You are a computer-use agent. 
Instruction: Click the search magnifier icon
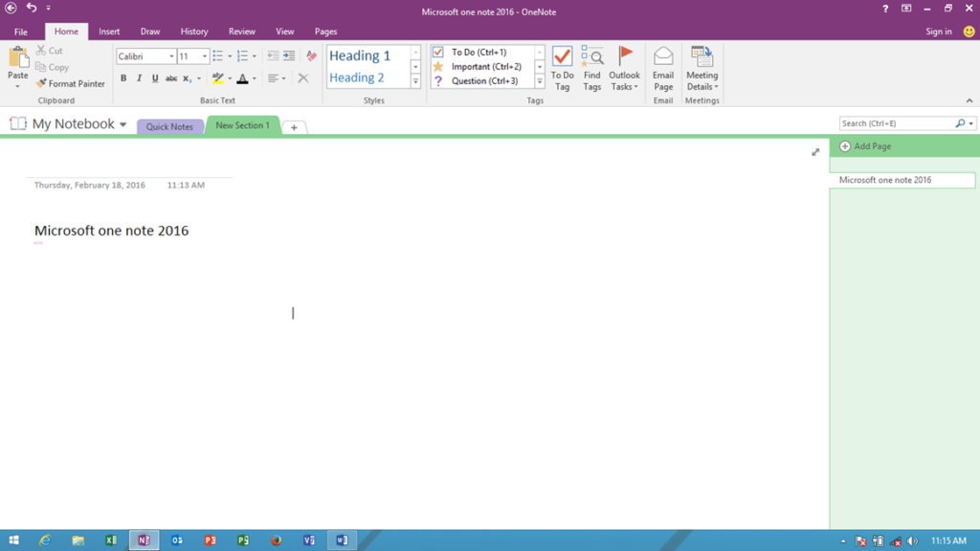(x=960, y=123)
